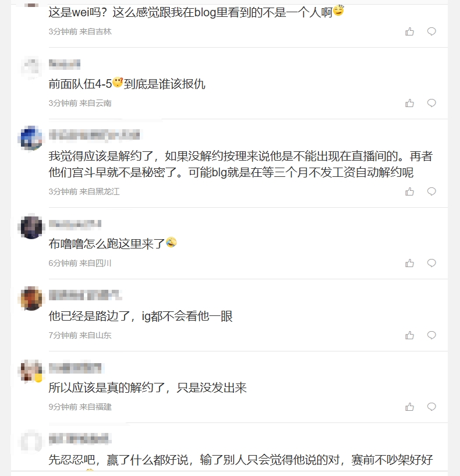The width and height of the screenshot is (460, 476).
Task: Like the '前面队伍4-5' comment
Action: [x=409, y=103]
